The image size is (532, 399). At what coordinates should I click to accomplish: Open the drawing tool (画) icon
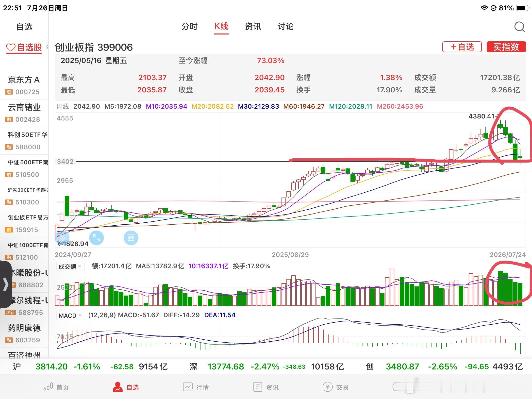[x=131, y=238]
